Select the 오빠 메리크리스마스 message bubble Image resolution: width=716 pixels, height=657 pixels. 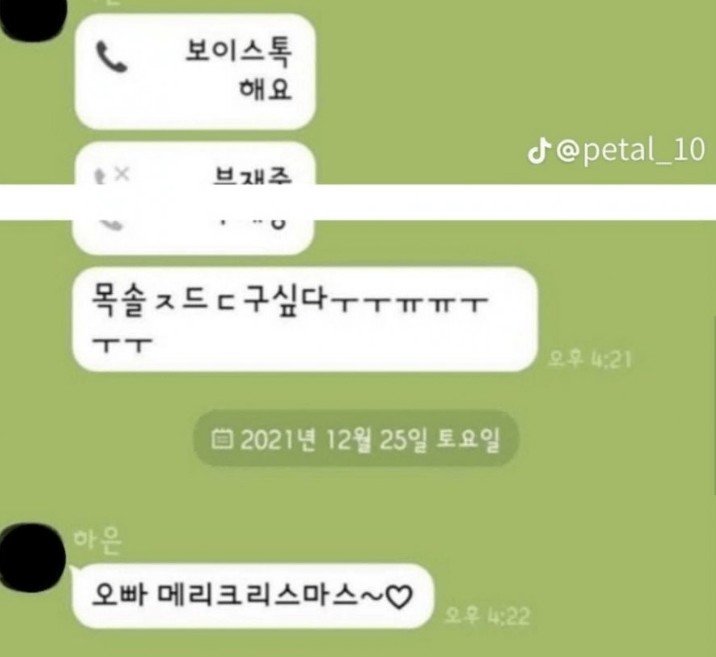(253, 596)
